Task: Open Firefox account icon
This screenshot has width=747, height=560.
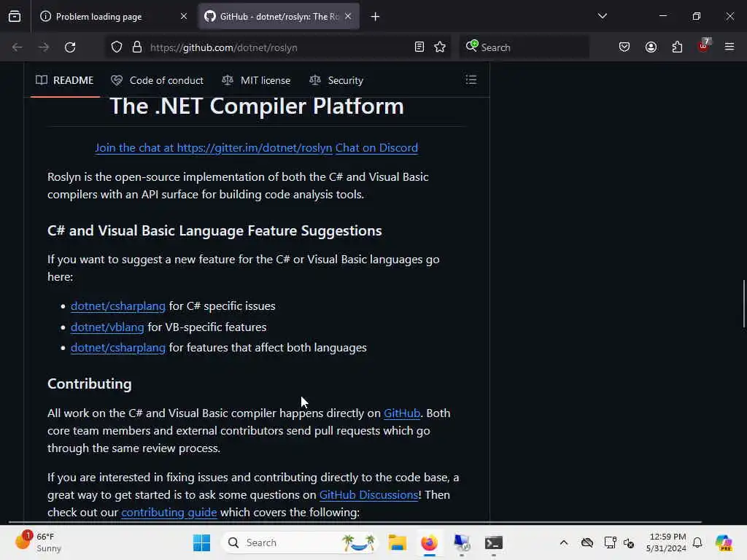Action: click(x=651, y=47)
